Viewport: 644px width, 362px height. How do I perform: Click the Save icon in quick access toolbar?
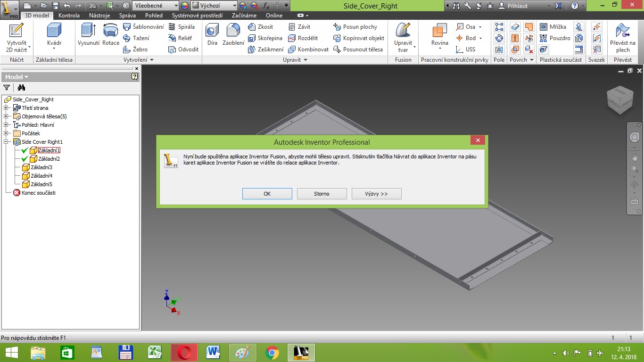[x=56, y=6]
